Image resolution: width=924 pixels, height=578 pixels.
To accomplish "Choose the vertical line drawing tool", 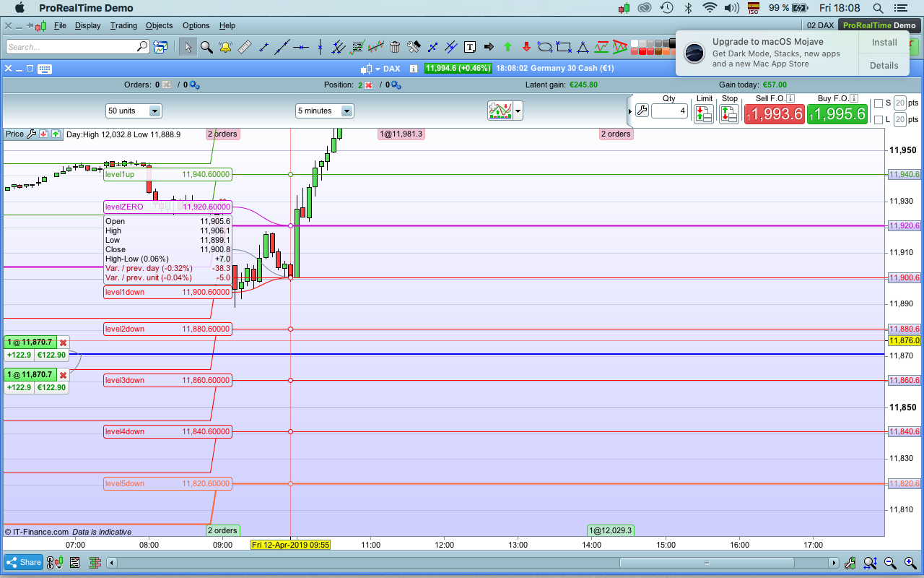I will point(320,47).
